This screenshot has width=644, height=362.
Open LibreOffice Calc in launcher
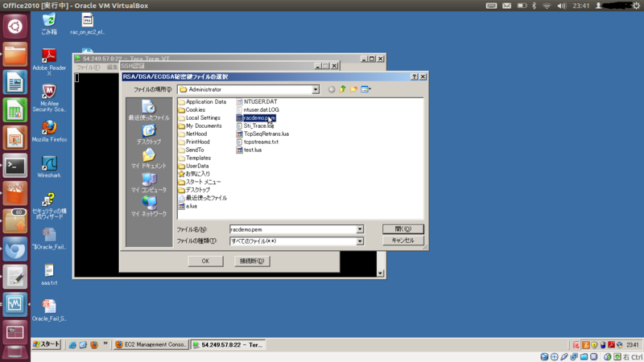[x=14, y=110]
